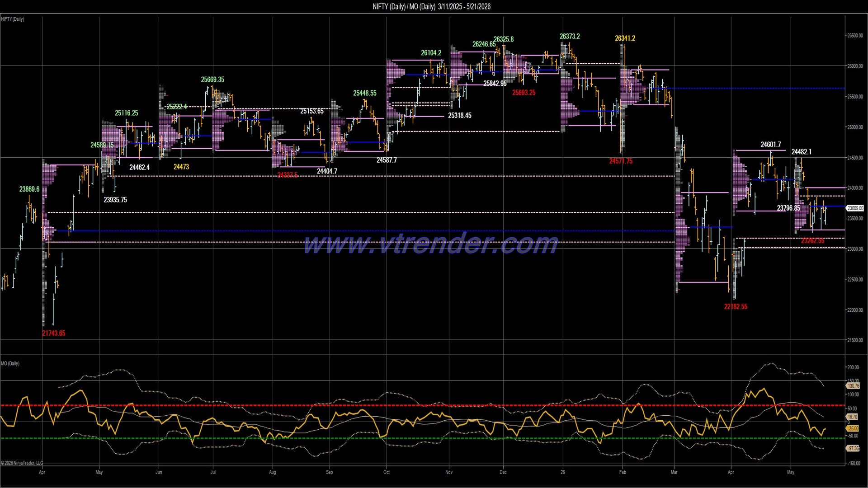The image size is (868, 488).
Task: Click the 130.76 indicator value marker
Action: point(853,386)
